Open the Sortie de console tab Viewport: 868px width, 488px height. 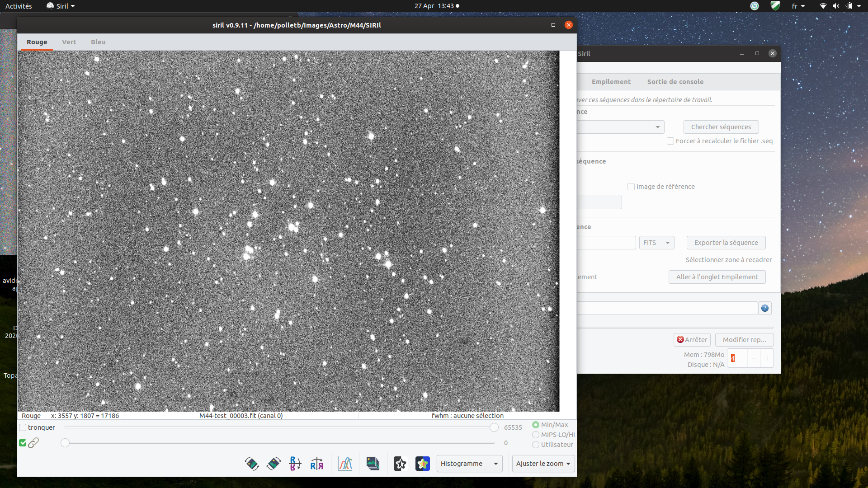coord(675,82)
